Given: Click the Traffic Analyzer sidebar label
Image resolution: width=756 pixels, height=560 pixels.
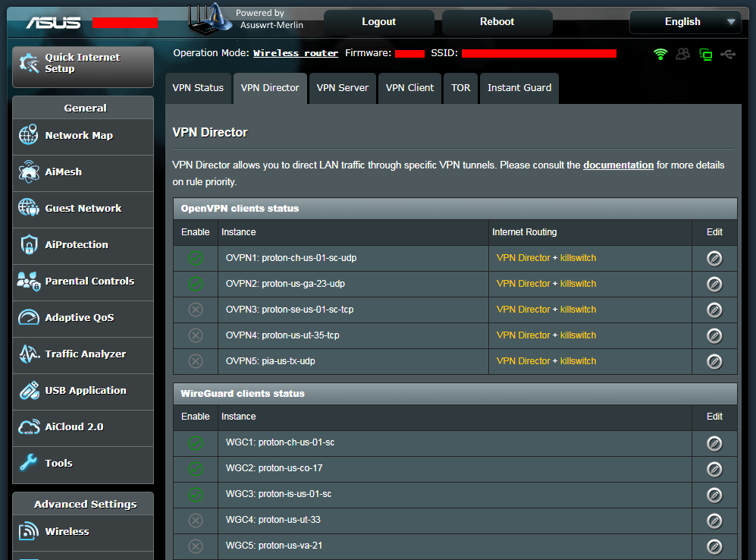Looking at the screenshot, I should [86, 354].
